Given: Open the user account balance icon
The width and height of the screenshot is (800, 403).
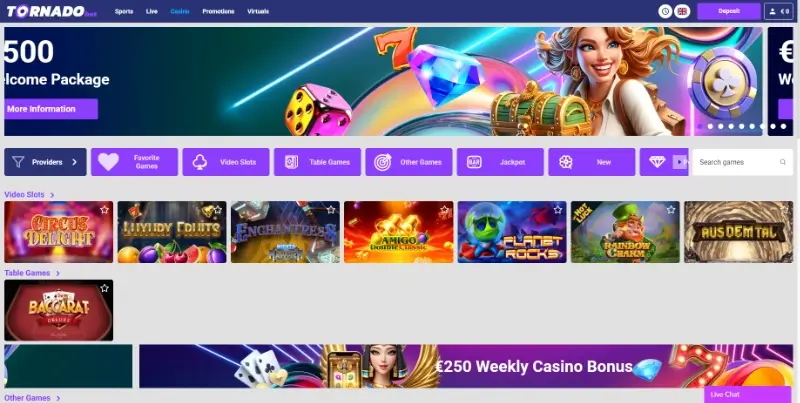Looking at the screenshot, I should [779, 11].
